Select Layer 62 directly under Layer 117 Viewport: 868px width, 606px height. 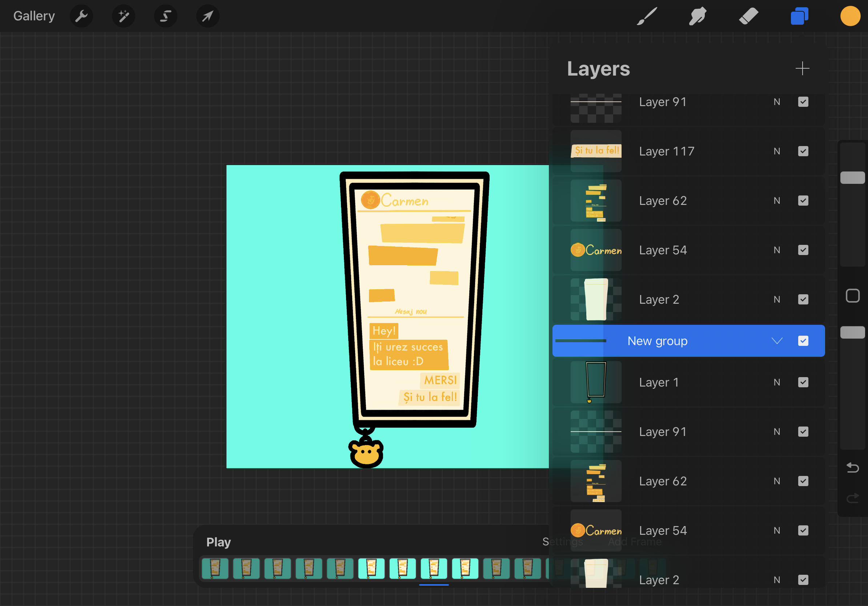pos(688,201)
